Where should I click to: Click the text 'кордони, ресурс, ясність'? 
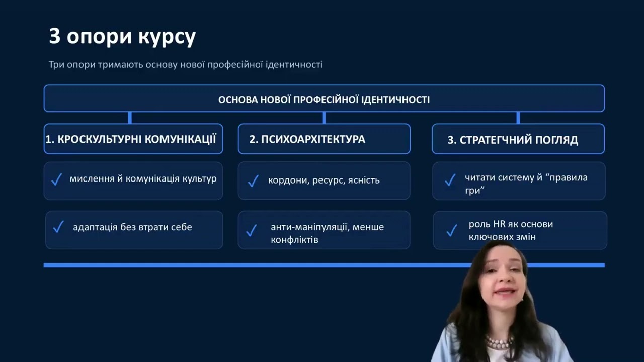click(x=324, y=180)
